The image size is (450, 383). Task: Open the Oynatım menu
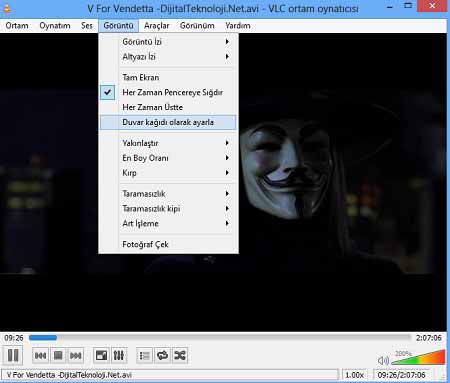pyautogui.click(x=55, y=26)
